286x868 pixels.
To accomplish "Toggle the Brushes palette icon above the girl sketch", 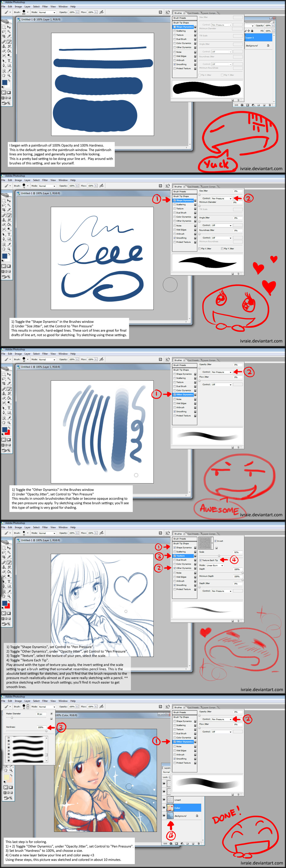I will [160, 533].
